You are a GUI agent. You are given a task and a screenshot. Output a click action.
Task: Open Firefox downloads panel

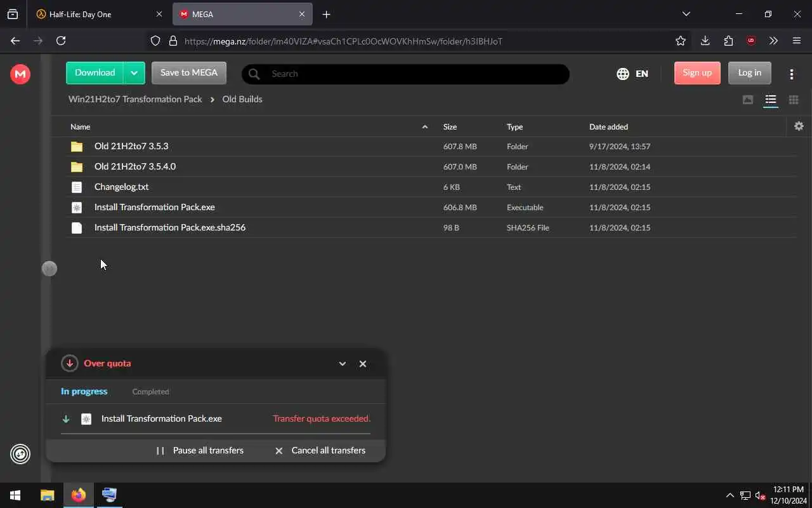(705, 41)
